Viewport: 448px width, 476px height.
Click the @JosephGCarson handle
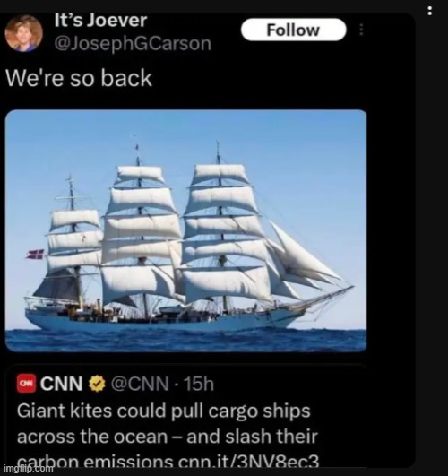133,43
